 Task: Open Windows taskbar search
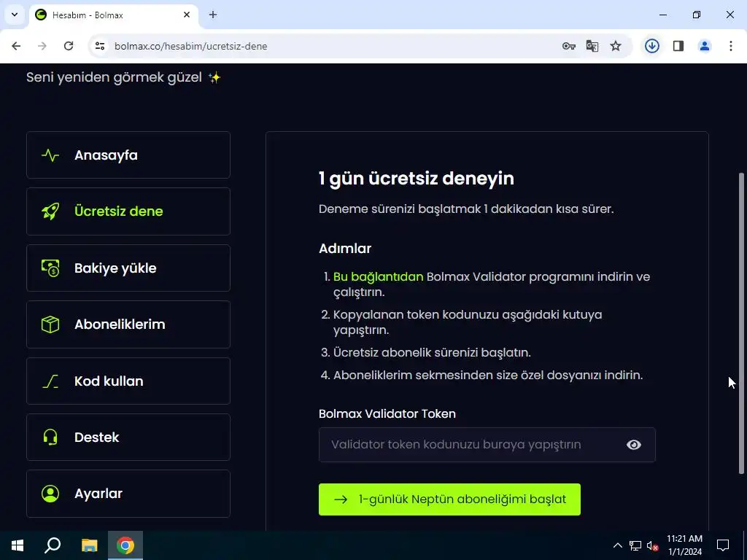pos(53,545)
